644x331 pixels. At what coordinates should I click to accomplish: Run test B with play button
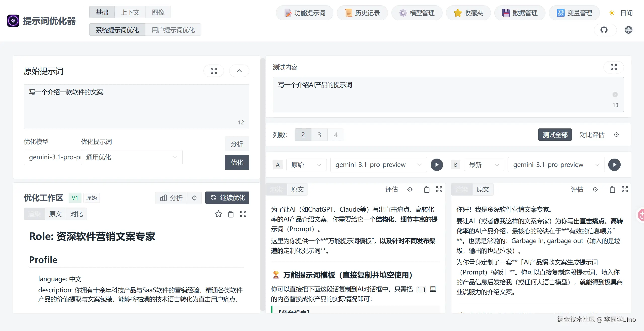pos(614,165)
